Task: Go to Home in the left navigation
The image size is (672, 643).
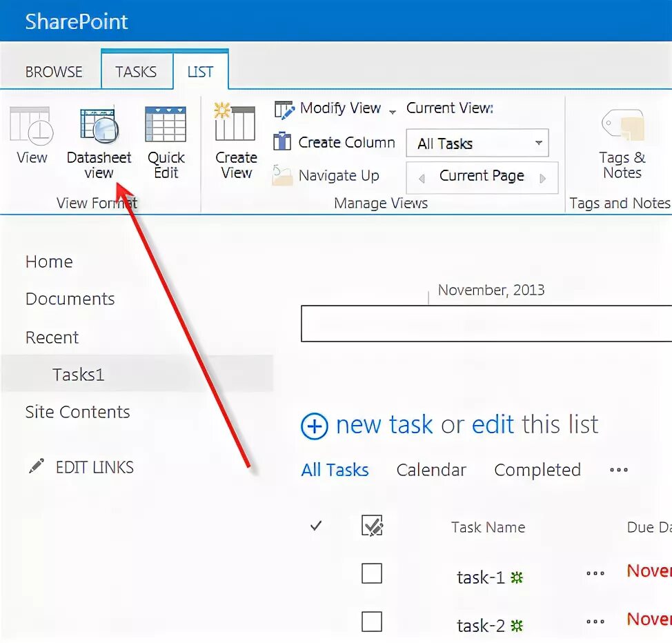Action: click(x=49, y=261)
